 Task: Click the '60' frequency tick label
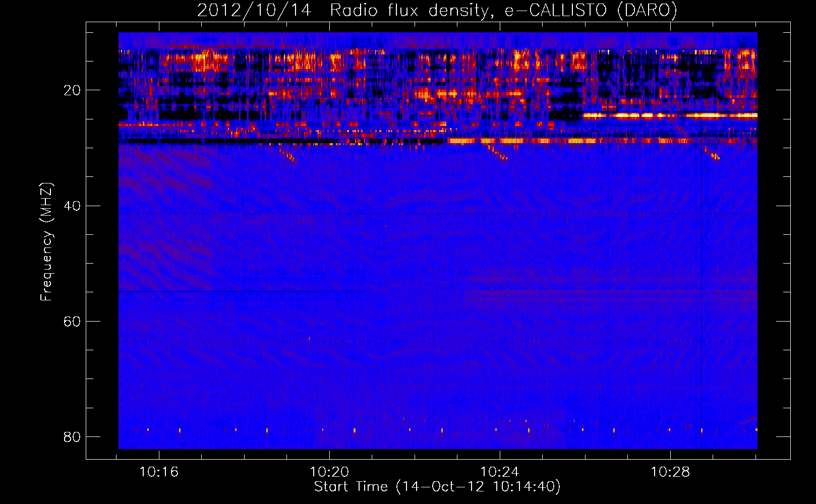(72, 322)
